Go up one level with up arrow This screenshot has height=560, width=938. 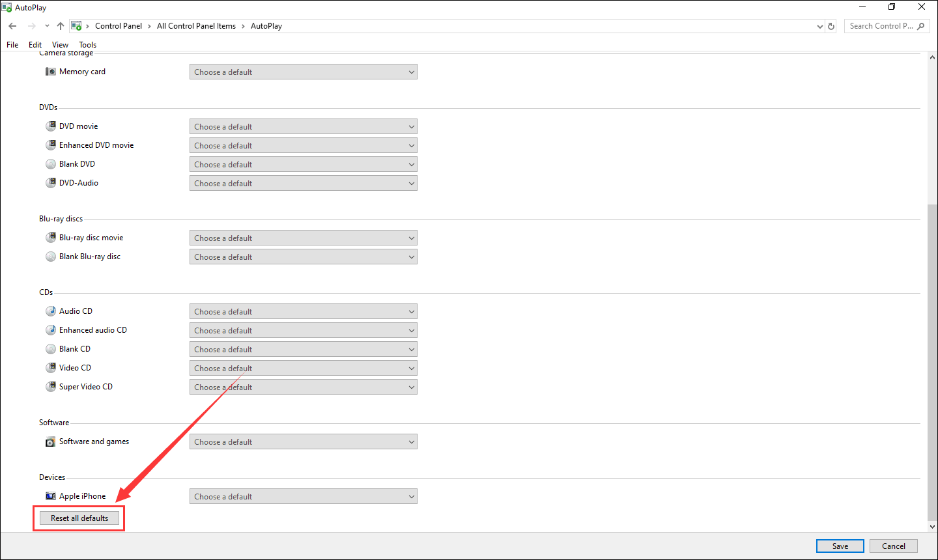(61, 26)
